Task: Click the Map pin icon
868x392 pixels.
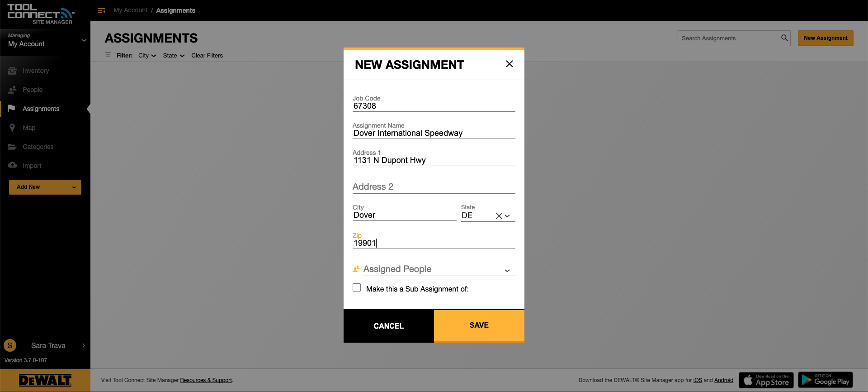Action: (x=12, y=128)
